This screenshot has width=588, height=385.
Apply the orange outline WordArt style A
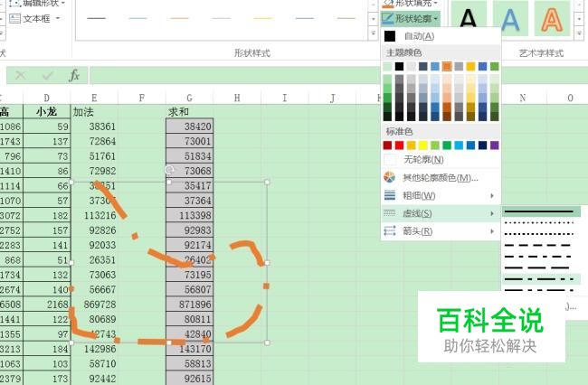click(552, 18)
